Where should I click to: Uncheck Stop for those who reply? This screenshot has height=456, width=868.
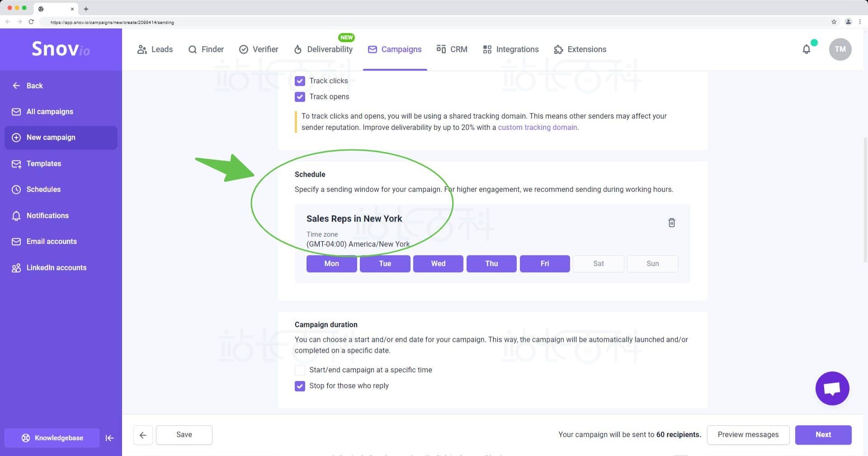(300, 386)
